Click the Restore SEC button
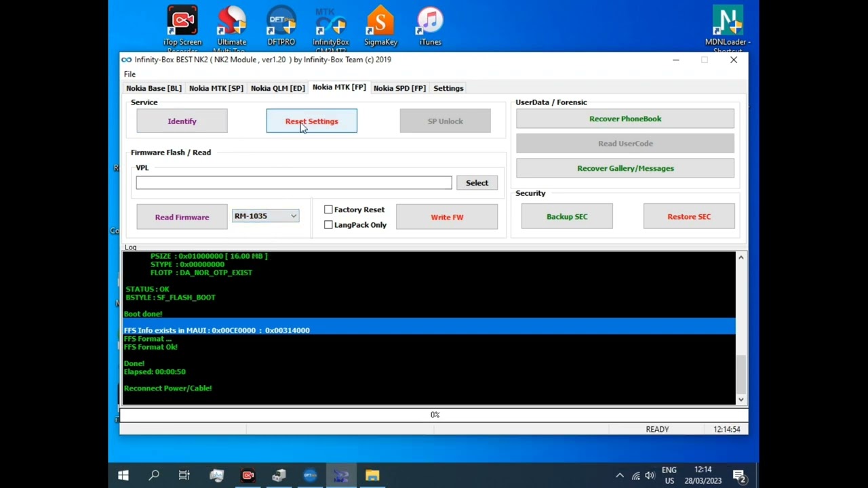868x488 pixels. [x=689, y=216]
